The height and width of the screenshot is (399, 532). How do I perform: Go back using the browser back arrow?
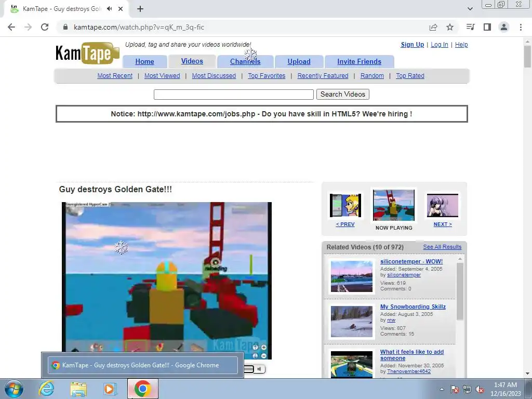[x=11, y=27]
